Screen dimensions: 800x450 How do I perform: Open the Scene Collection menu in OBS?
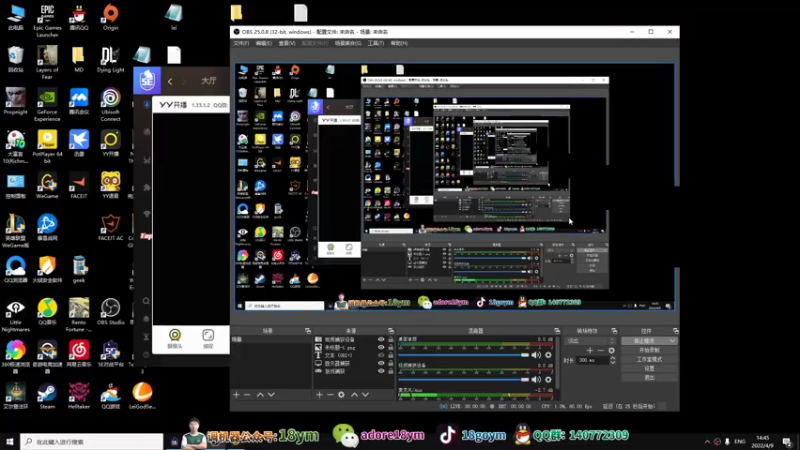click(x=348, y=43)
